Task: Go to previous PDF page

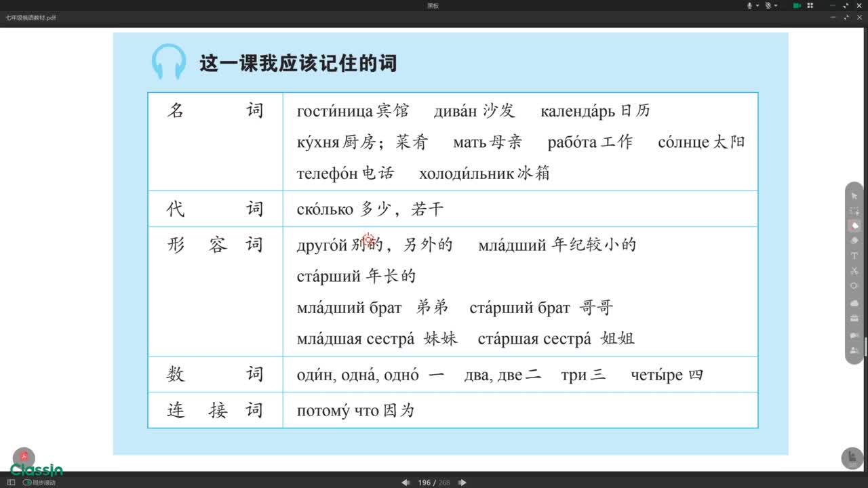Action: [x=406, y=483]
